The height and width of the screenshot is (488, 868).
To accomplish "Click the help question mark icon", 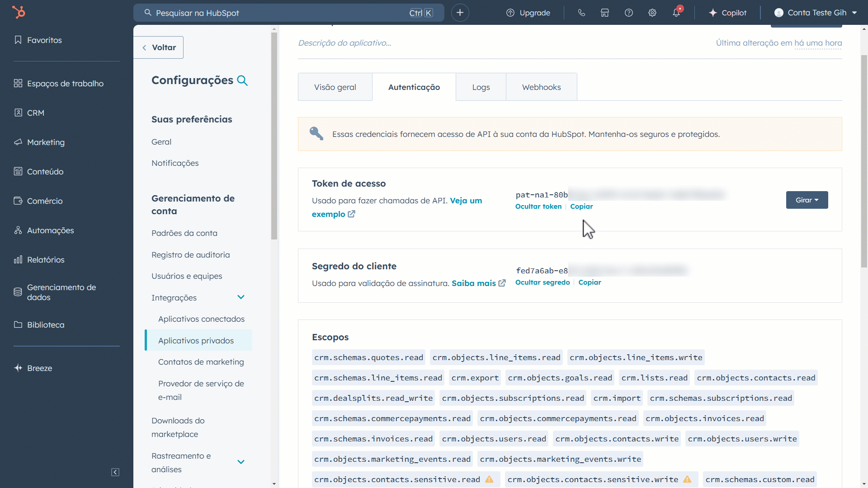I will click(628, 13).
